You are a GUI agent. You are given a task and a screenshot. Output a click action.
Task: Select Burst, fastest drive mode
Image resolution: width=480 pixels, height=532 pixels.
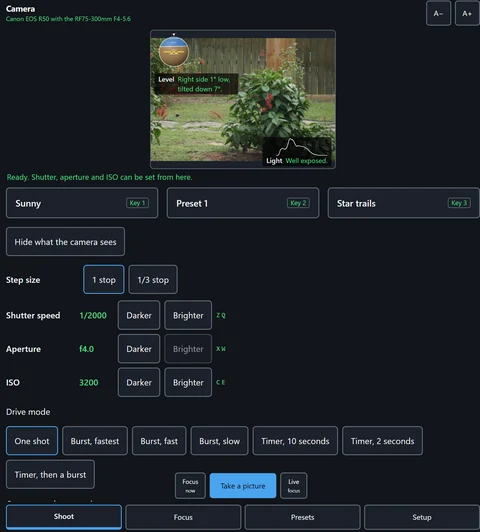95,441
